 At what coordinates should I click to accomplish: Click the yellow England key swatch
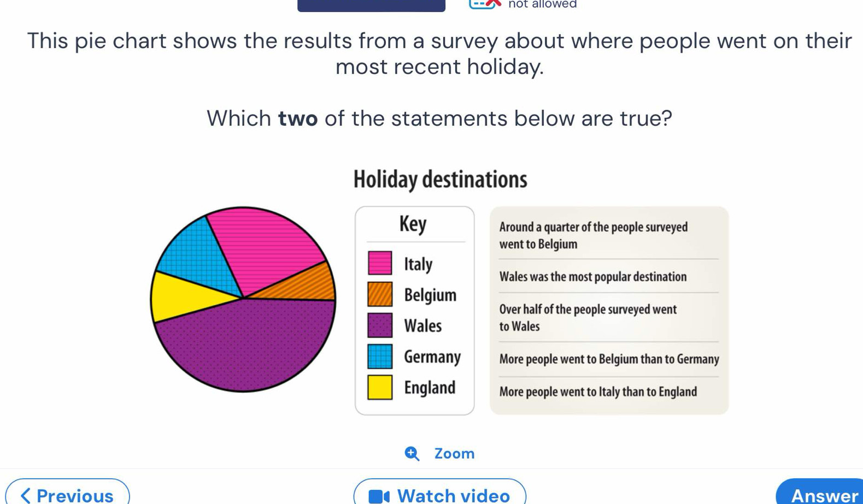coord(379,387)
